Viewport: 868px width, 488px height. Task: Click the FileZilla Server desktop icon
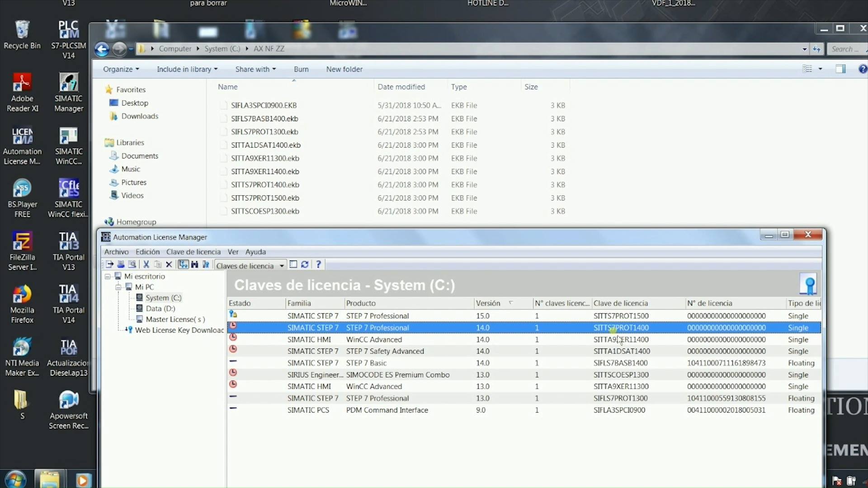click(x=22, y=251)
